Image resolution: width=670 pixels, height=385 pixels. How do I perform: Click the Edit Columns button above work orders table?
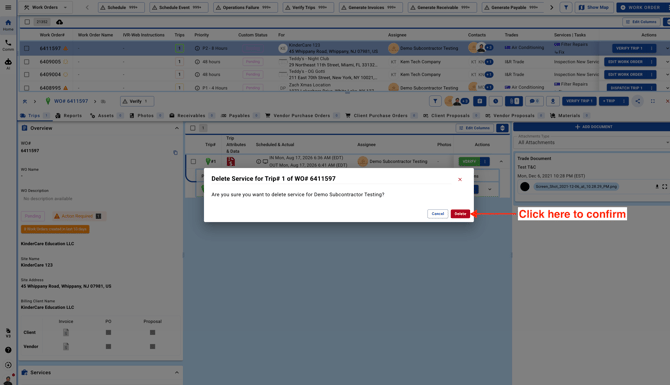641,22
